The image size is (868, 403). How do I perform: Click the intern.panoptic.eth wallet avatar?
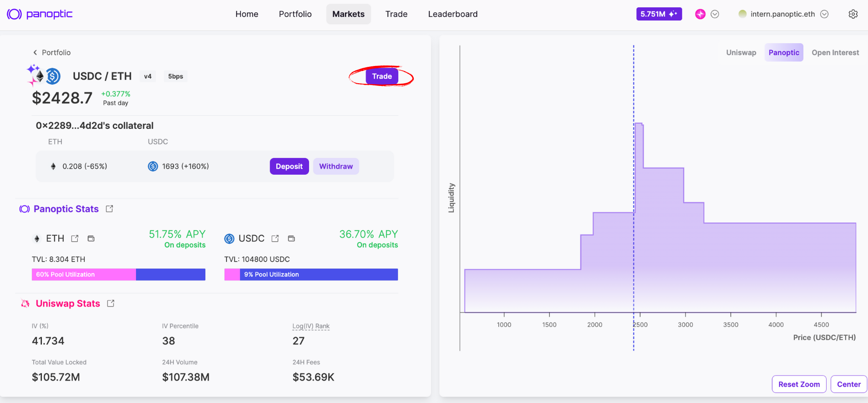(x=742, y=14)
